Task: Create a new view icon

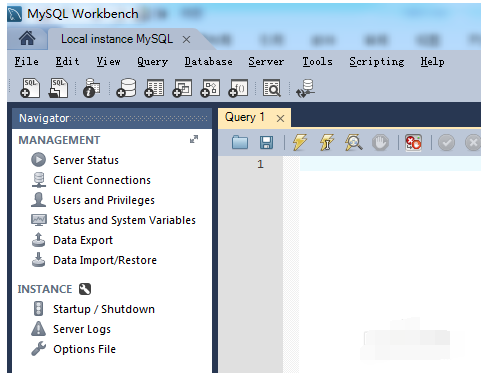Action: tap(182, 88)
